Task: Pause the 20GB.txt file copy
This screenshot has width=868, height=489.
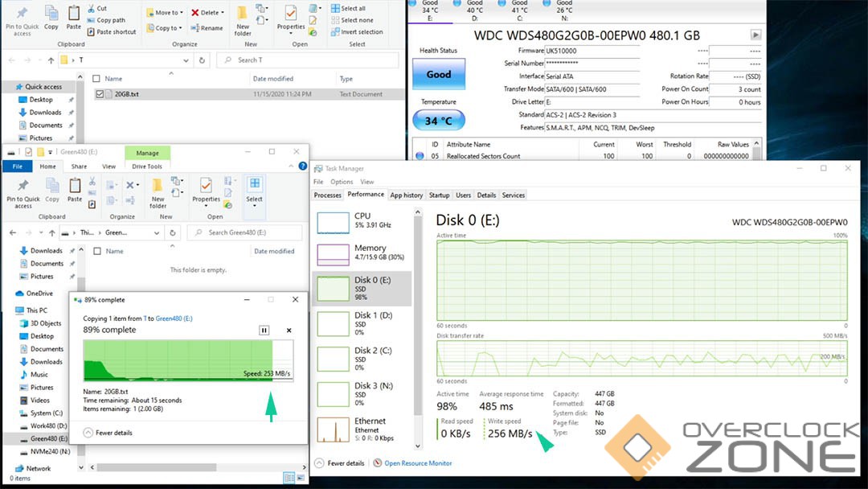Action: coord(264,331)
